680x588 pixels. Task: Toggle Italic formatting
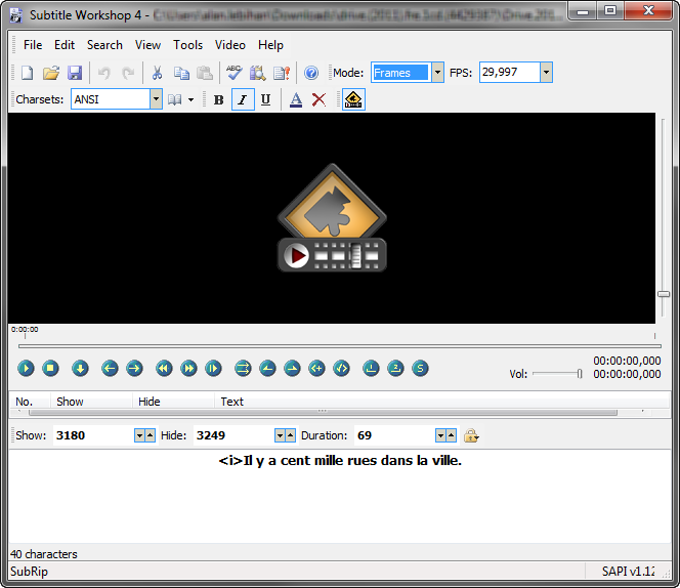click(242, 100)
